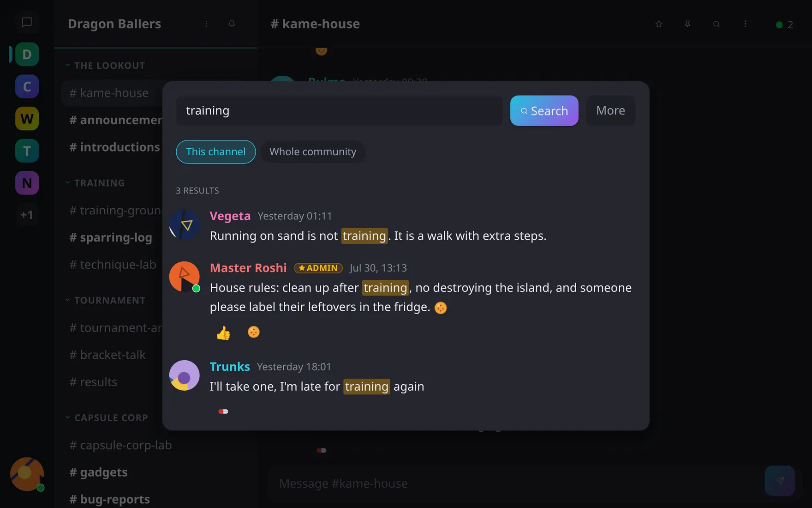
Task: Open channel options three-dot menu
Action: [x=745, y=24]
